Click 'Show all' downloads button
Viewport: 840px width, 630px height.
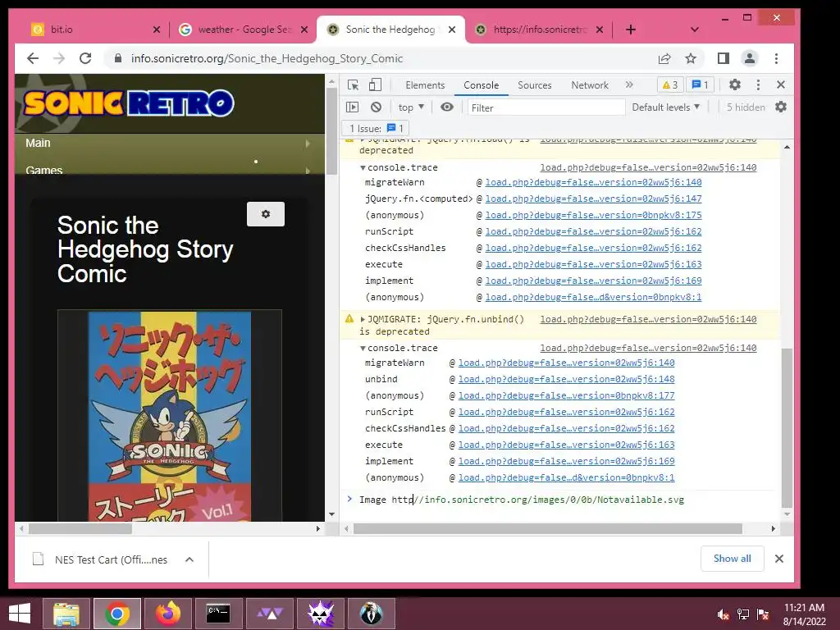[732, 559]
